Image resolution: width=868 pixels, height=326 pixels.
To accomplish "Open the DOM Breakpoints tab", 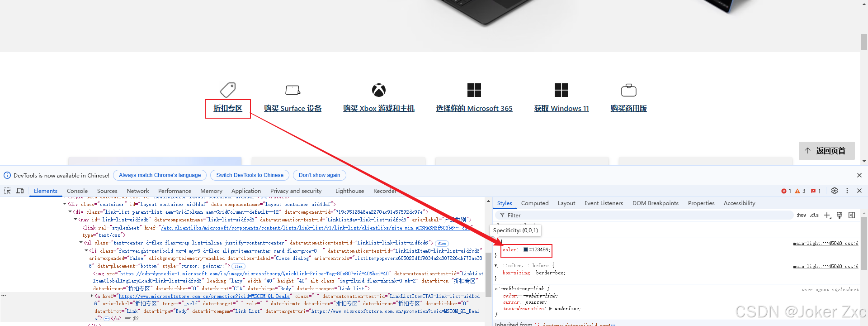I will pyautogui.click(x=656, y=203).
